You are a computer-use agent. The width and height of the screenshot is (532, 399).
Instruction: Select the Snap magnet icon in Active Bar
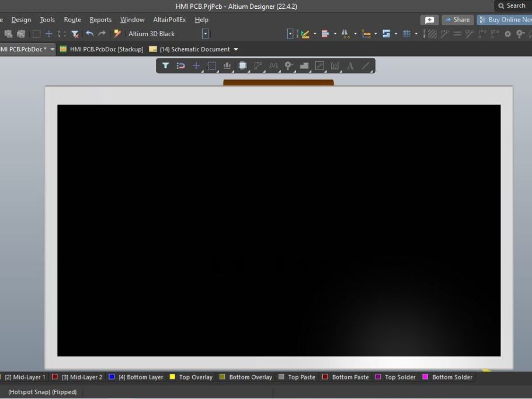(x=180, y=65)
